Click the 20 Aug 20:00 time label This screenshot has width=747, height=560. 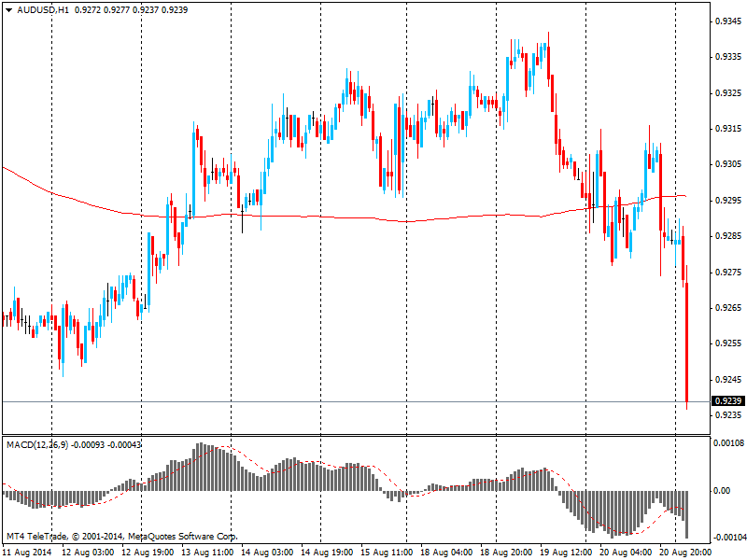coord(685,553)
